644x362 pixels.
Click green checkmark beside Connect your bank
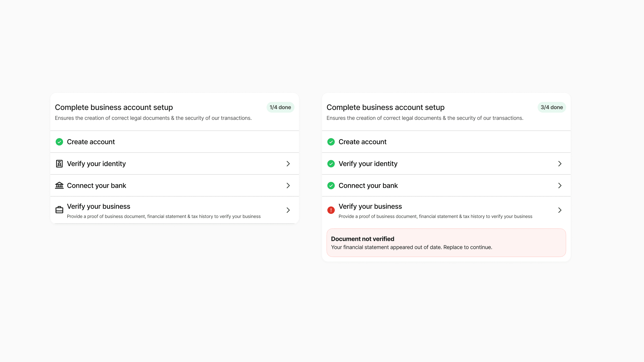(331, 186)
